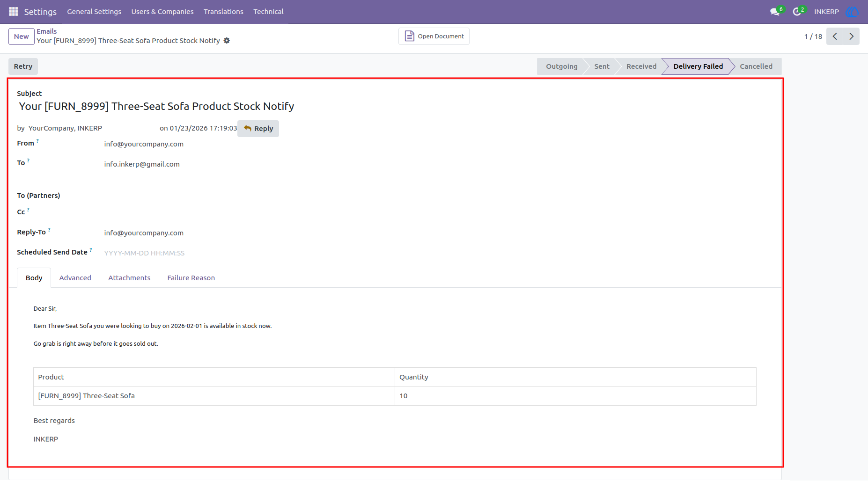The image size is (868, 481).
Task: Open the activities clock icon
Action: pyautogui.click(x=797, y=12)
